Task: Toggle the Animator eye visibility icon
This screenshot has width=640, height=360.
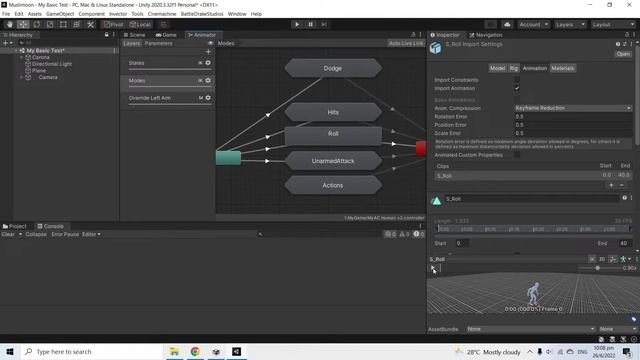Action: [211, 43]
